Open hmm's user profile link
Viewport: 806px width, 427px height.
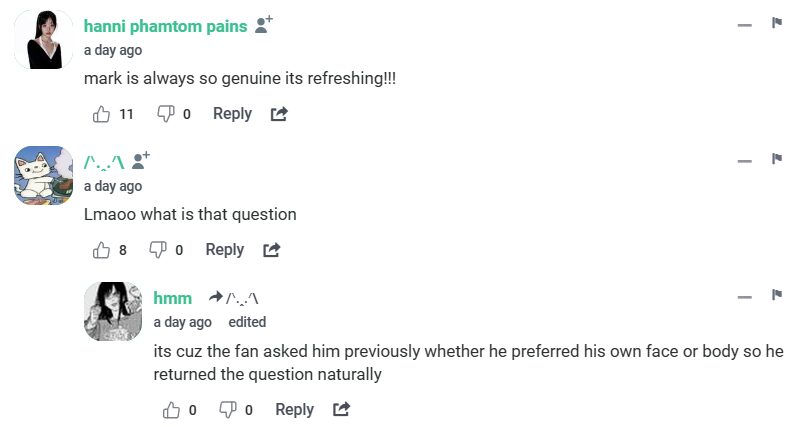[x=172, y=298]
